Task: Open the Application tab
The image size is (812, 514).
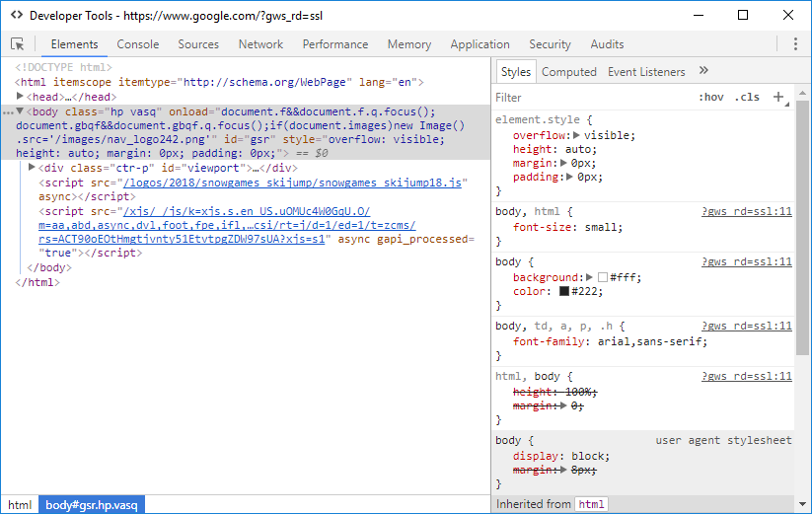Action: pyautogui.click(x=480, y=44)
